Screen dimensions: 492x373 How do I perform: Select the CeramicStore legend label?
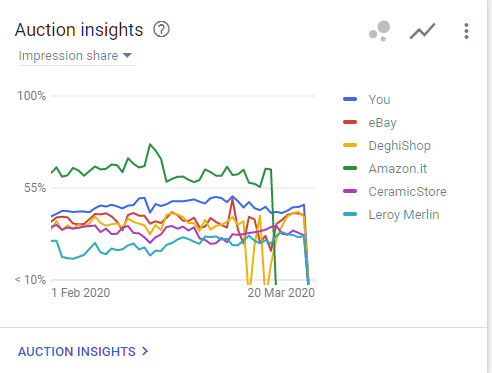pos(407,192)
